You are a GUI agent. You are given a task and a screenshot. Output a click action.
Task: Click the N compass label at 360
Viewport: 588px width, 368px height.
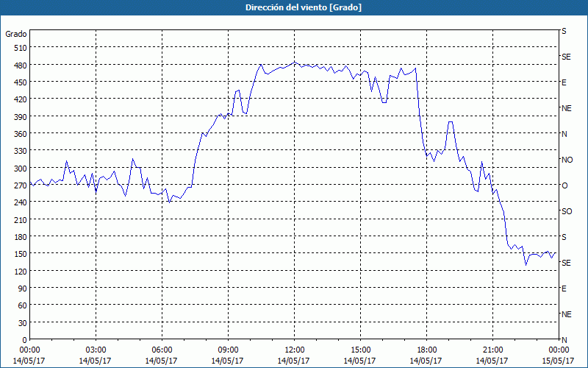(564, 134)
